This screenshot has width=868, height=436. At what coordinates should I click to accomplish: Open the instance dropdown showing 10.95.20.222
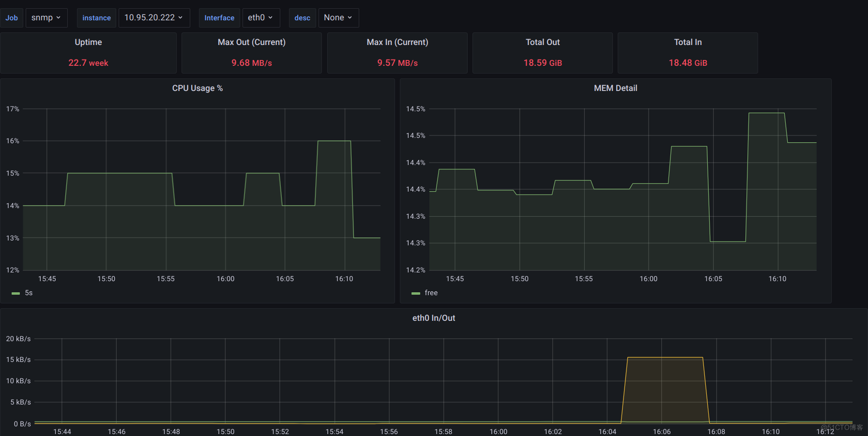tap(154, 18)
